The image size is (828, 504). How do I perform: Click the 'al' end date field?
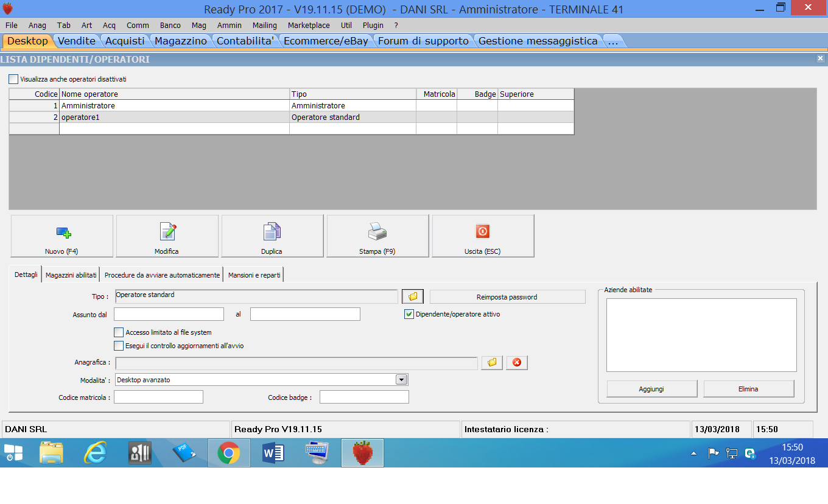[305, 314]
